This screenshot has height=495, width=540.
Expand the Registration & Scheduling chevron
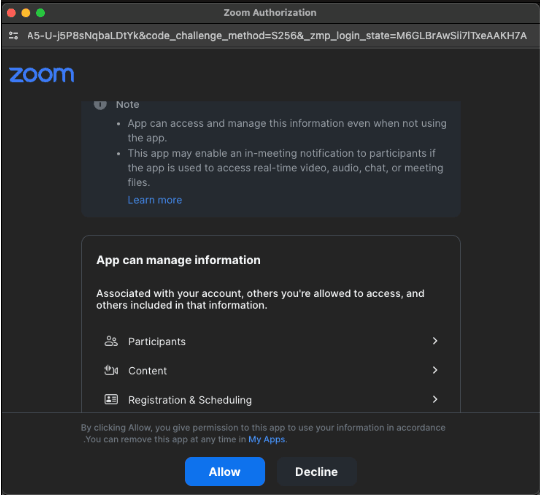coord(435,399)
